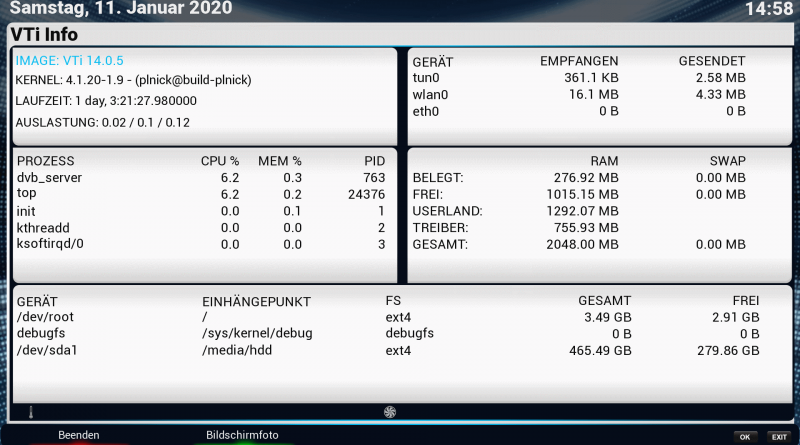This screenshot has height=445, width=800.
Task: Select the /dev/sda1 device entry
Action: pos(47,350)
